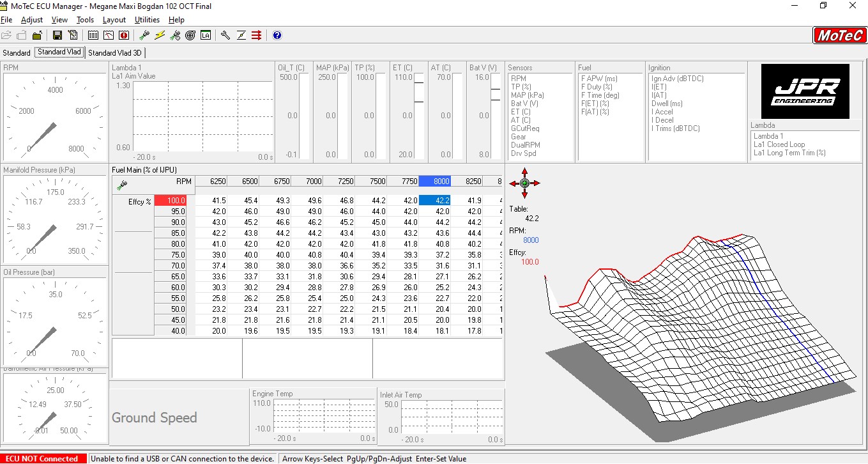
Task: Select GCutReq in the Sensors list
Action: [x=525, y=128]
